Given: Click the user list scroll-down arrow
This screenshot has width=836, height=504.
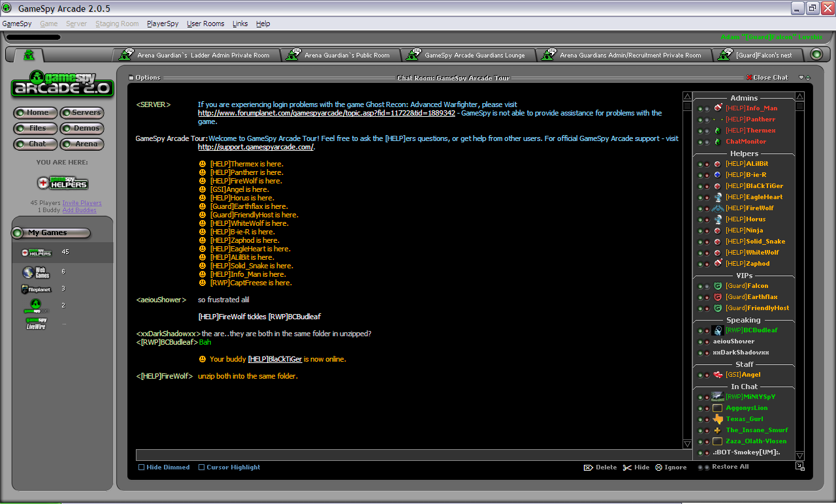Looking at the screenshot, I should pyautogui.click(x=800, y=455).
